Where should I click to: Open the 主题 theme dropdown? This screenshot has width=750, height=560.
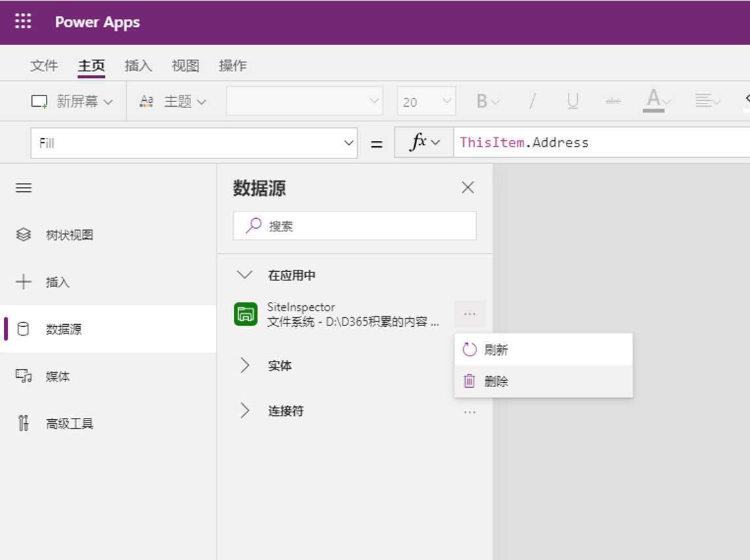point(173,102)
